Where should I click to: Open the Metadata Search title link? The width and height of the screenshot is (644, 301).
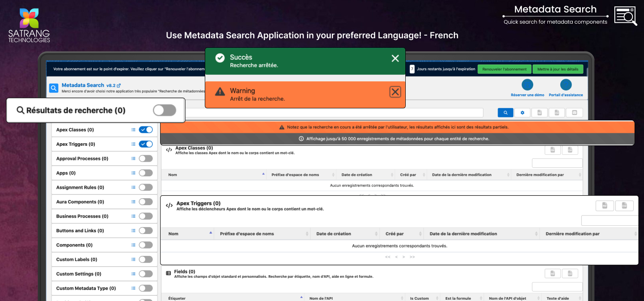[83, 85]
